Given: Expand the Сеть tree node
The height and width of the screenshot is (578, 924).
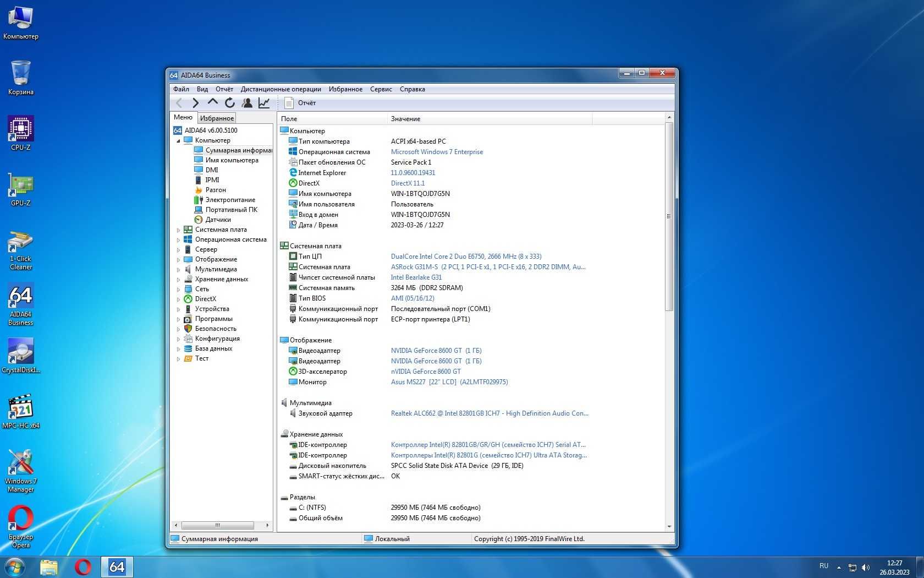Looking at the screenshot, I should click(x=178, y=290).
